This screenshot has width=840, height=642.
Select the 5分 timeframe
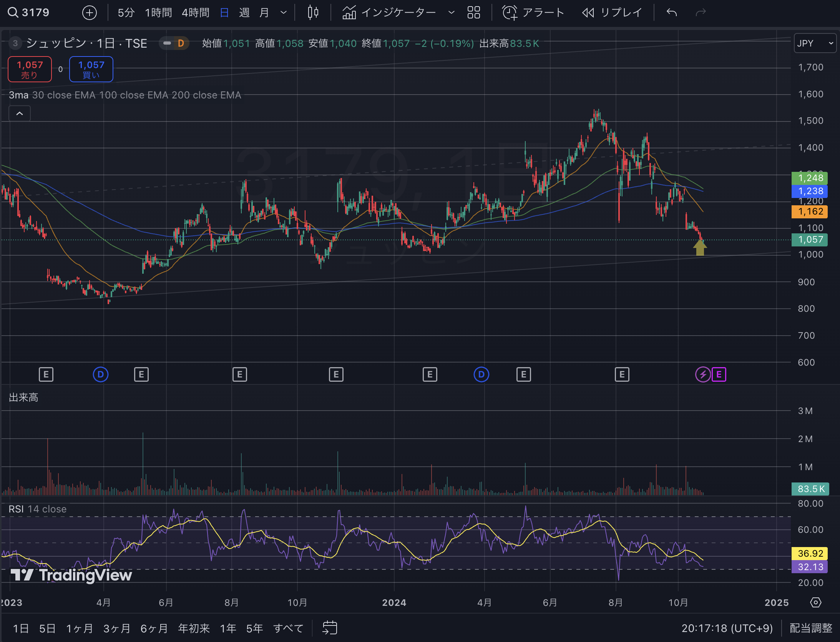[x=126, y=13]
